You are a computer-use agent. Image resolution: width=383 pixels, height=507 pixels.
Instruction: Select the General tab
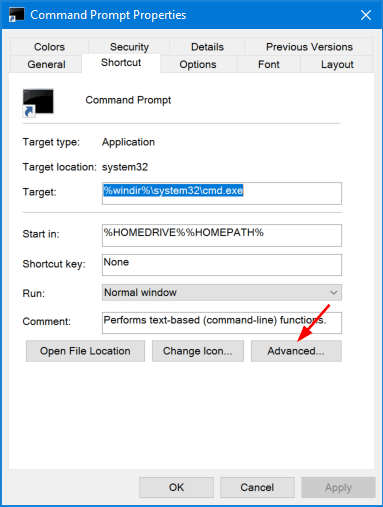coord(46,64)
